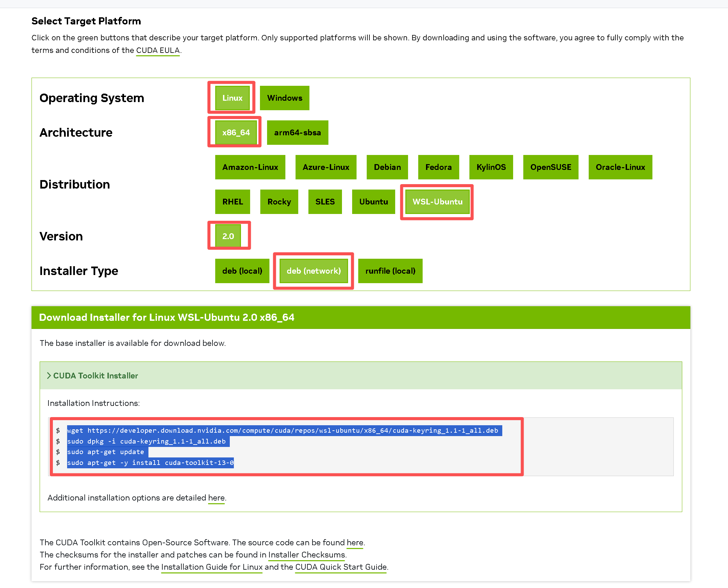Select the Linux operating system button
The image size is (728, 588).
coord(232,98)
